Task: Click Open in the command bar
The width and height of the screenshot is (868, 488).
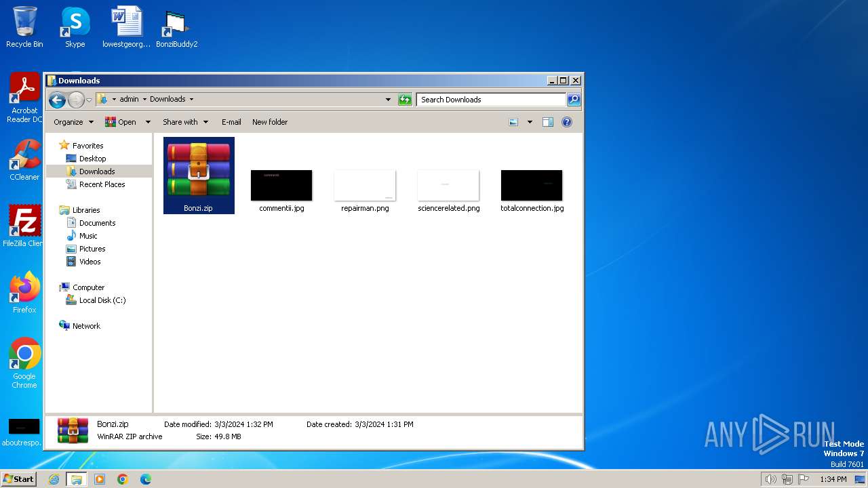Action: coord(121,122)
